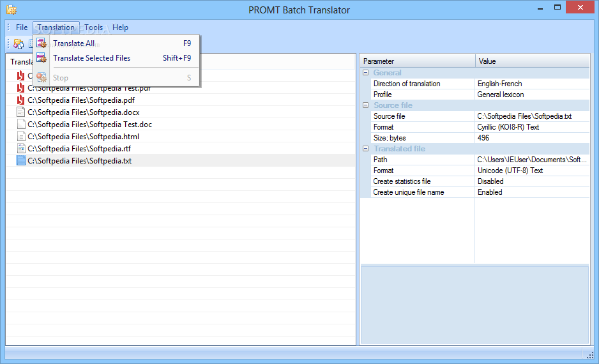Select the Softpedia.docx file row
599x364 pixels.
coord(181,112)
